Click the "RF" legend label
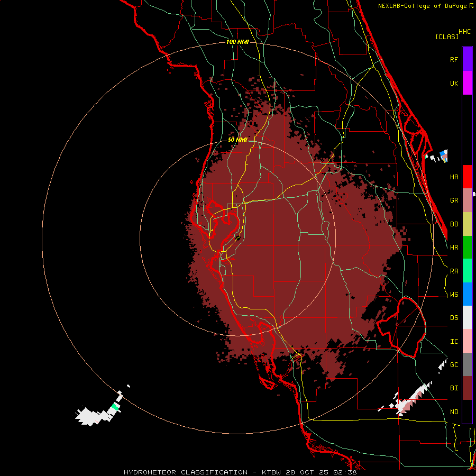This screenshot has height=476, width=476. pos(454,59)
